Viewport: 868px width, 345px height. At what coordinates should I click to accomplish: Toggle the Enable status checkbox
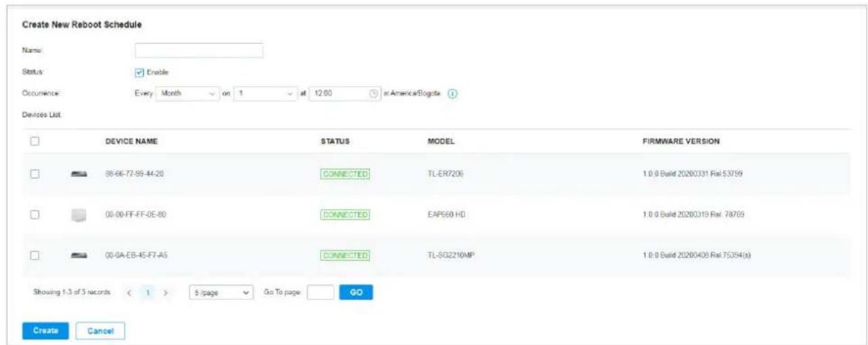click(x=140, y=71)
